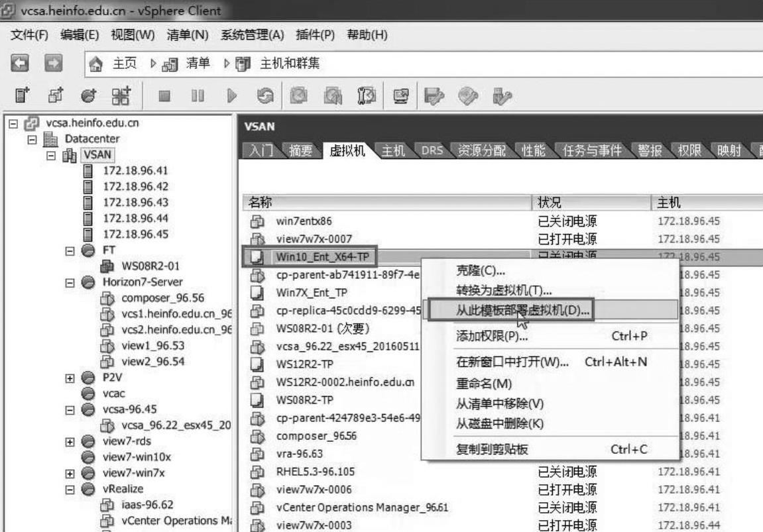Sort by the 名称 column header
763x532 pixels.
[x=387, y=202]
